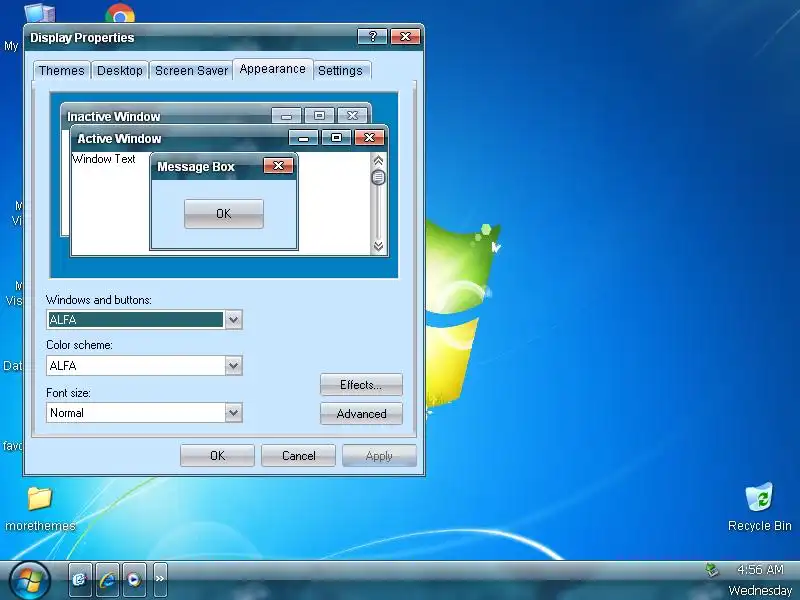Image resolution: width=800 pixels, height=600 pixels.
Task: Click the preview scrollbar thumb
Action: coord(379,178)
